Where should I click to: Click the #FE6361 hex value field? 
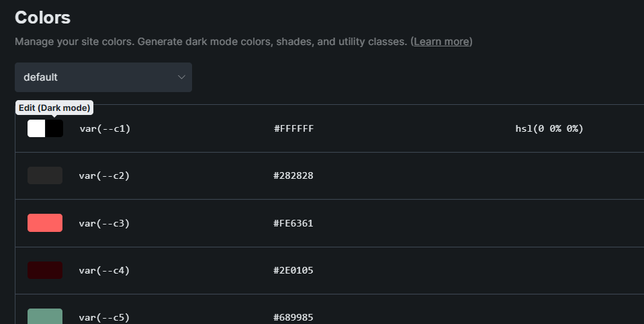pos(293,223)
